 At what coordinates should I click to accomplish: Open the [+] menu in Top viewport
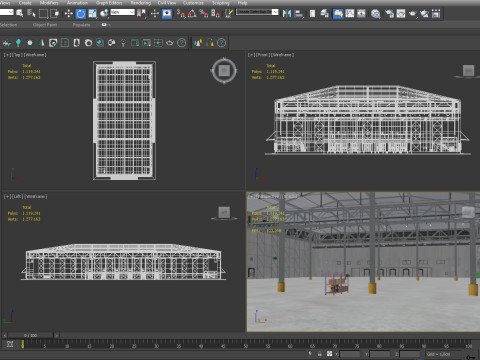tap(6, 55)
